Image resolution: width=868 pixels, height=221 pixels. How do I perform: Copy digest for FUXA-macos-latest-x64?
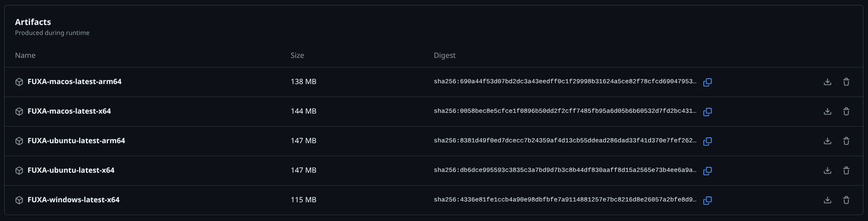(707, 112)
